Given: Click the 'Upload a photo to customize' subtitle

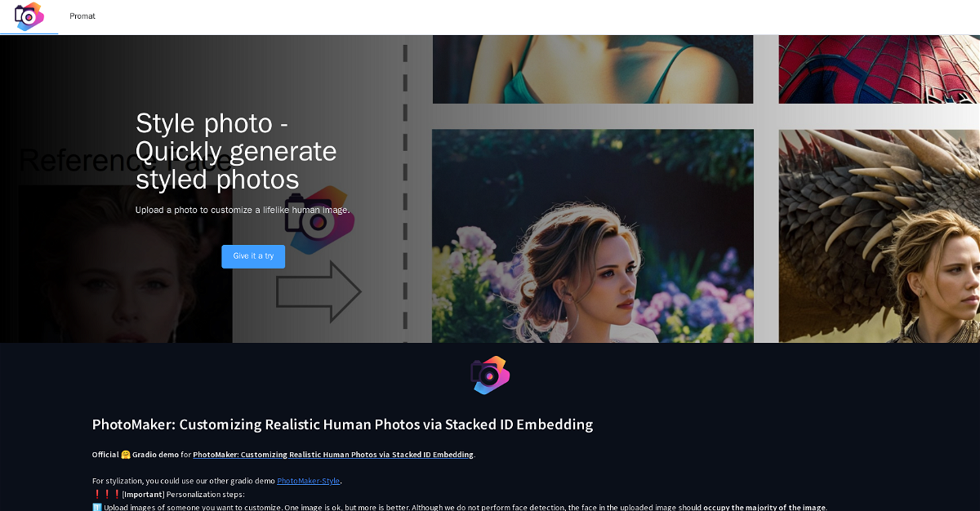Looking at the screenshot, I should [243, 210].
